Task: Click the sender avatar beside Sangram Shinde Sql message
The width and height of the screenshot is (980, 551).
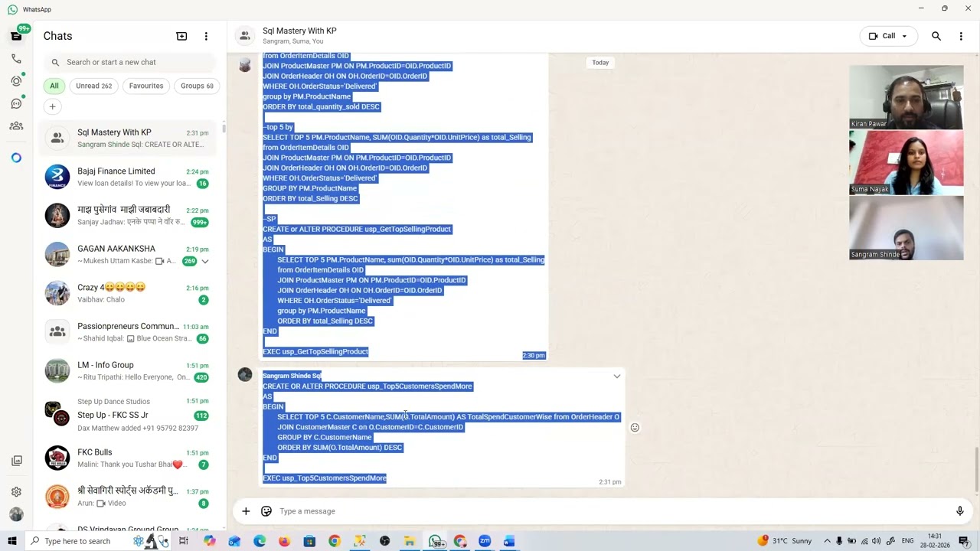Action: click(245, 375)
